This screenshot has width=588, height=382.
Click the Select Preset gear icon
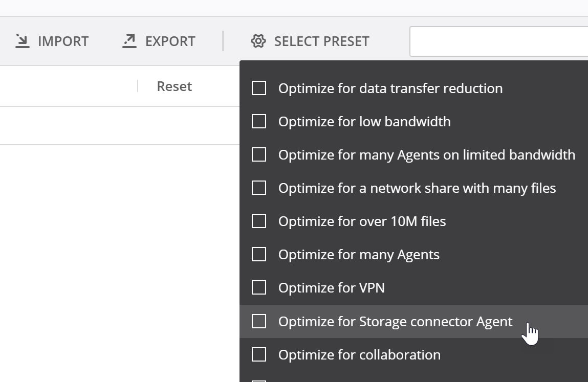coord(258,41)
